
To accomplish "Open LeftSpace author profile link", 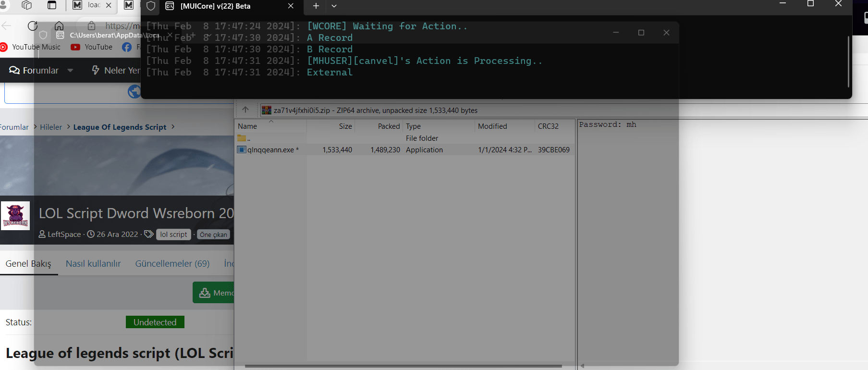I will (64, 234).
